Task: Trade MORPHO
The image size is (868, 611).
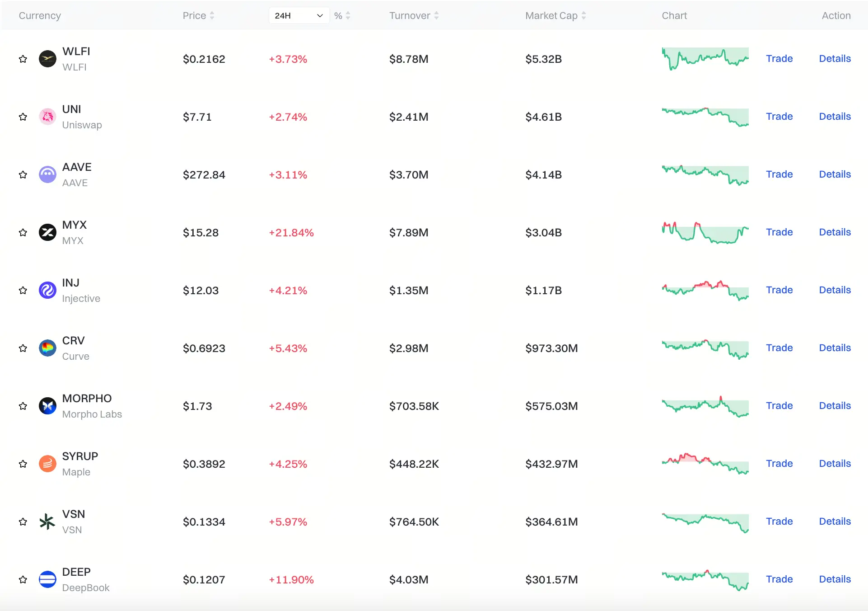Action: tap(779, 406)
